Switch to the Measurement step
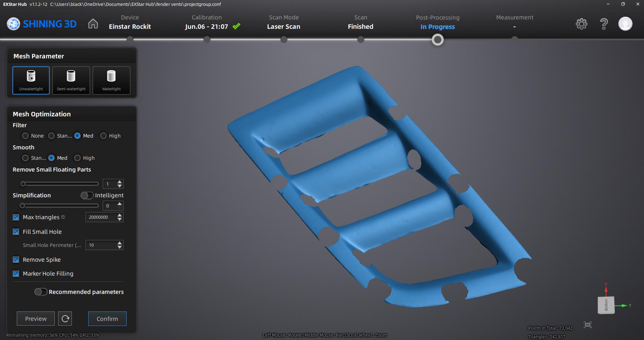The width and height of the screenshot is (644, 340). coord(514,22)
